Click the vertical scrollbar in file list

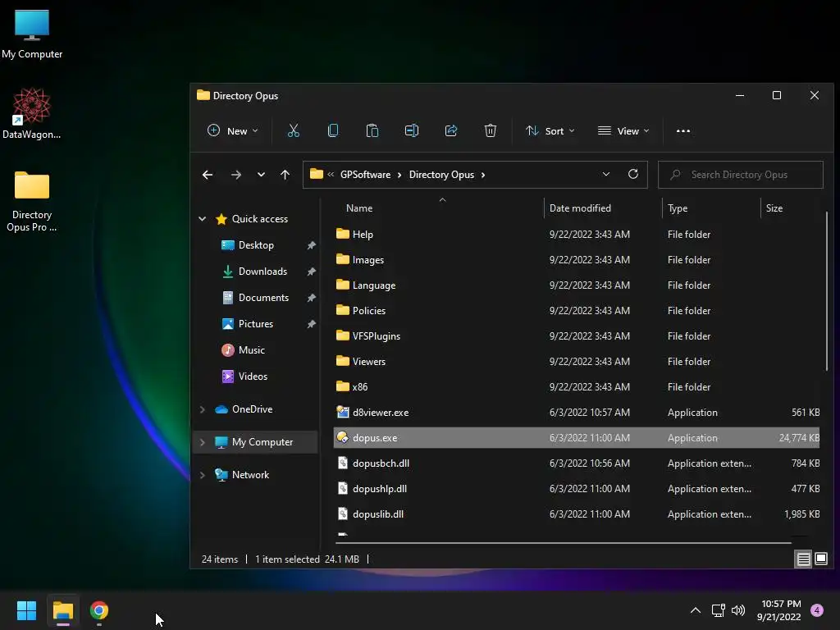827,291
